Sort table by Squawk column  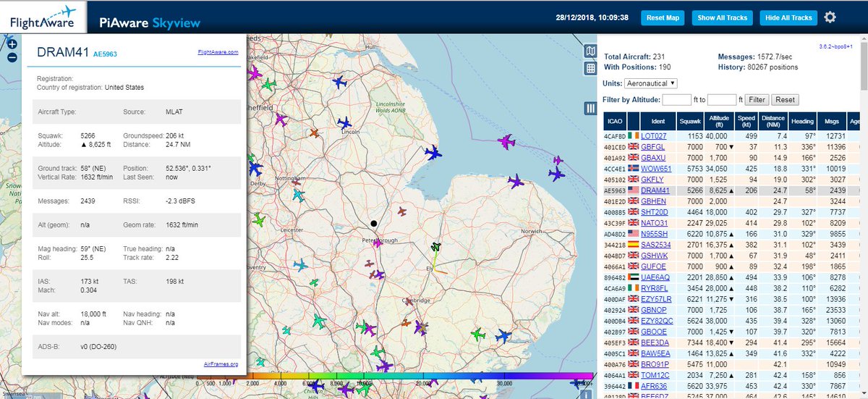pyautogui.click(x=689, y=121)
